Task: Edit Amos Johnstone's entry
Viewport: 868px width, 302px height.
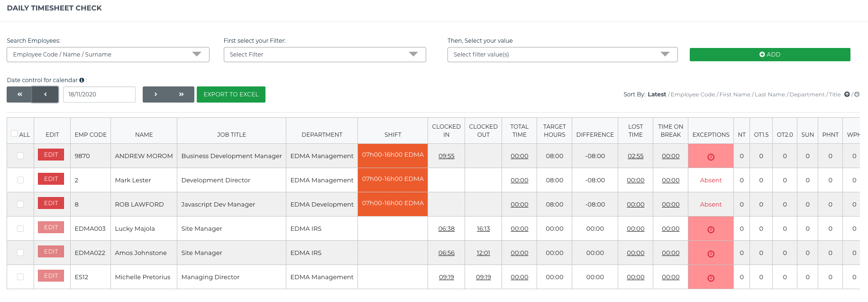Action: coord(51,252)
